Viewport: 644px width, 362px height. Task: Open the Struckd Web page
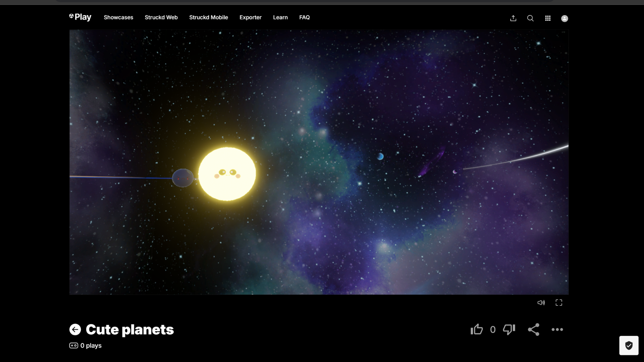point(161,17)
